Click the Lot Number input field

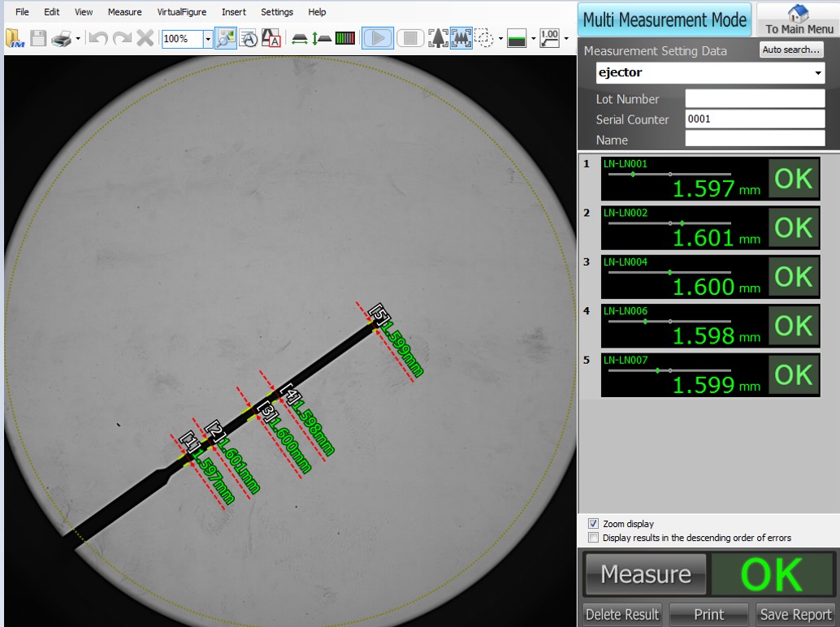(x=755, y=99)
